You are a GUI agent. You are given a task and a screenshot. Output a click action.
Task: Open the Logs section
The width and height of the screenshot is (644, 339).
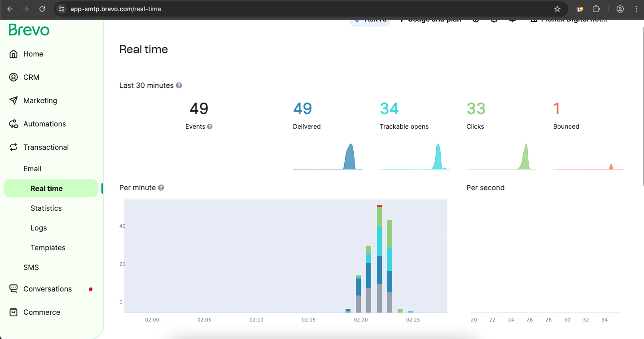click(38, 227)
